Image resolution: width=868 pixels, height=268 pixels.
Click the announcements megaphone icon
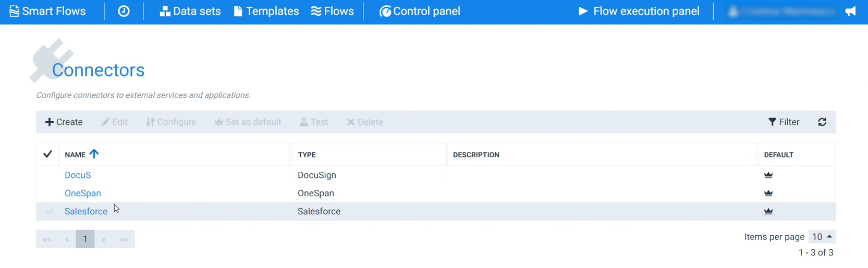(x=850, y=11)
